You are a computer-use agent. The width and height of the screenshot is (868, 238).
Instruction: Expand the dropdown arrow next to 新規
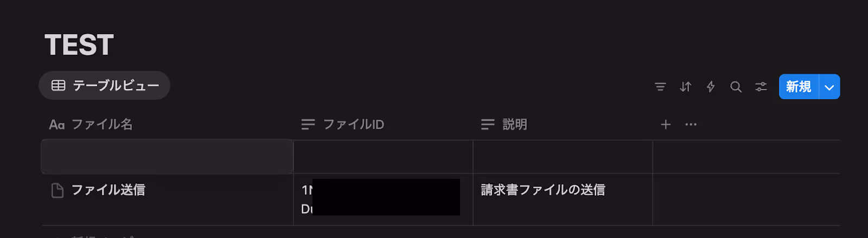click(x=829, y=87)
